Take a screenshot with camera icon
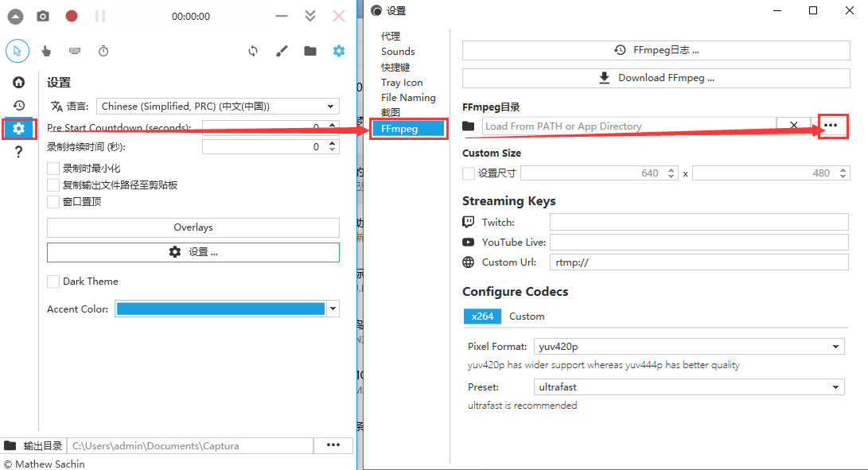Viewport: 868px width, 470px height. pyautogui.click(x=43, y=16)
